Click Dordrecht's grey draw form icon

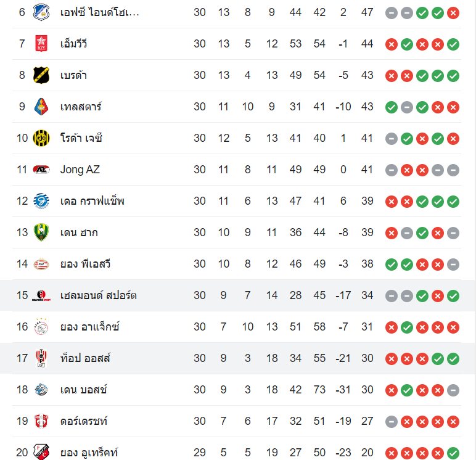point(392,422)
